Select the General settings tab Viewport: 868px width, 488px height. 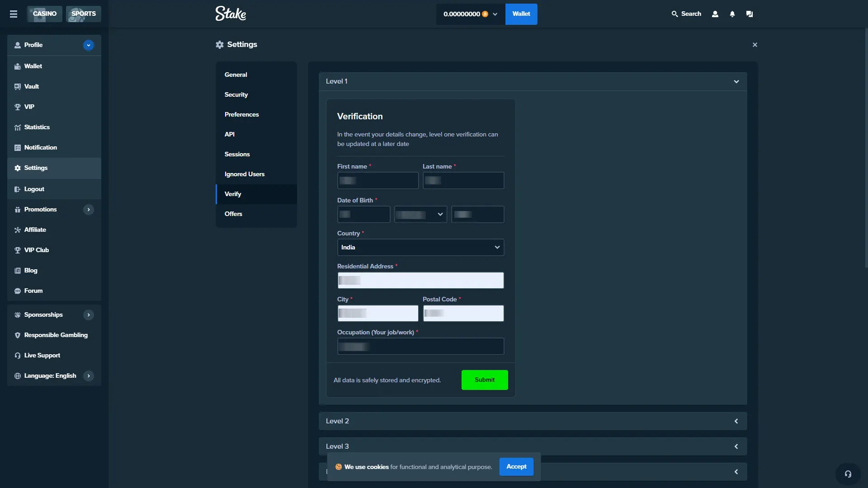(x=236, y=75)
